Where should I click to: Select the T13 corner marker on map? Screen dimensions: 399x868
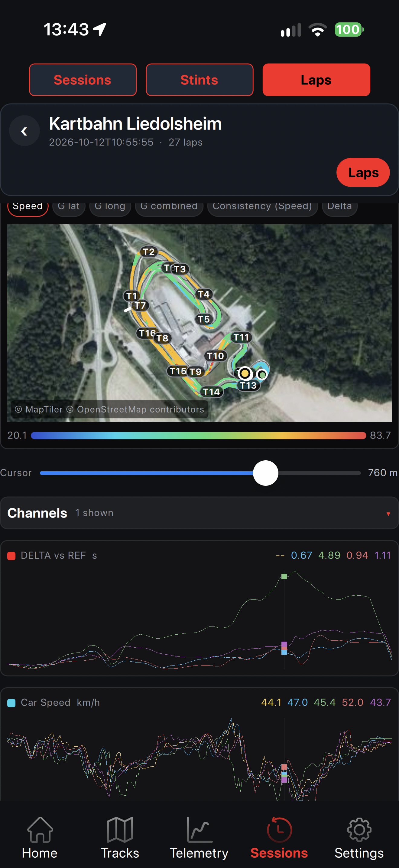[x=248, y=385]
